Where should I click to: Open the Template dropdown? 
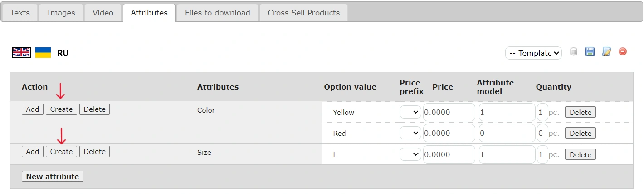pos(533,53)
